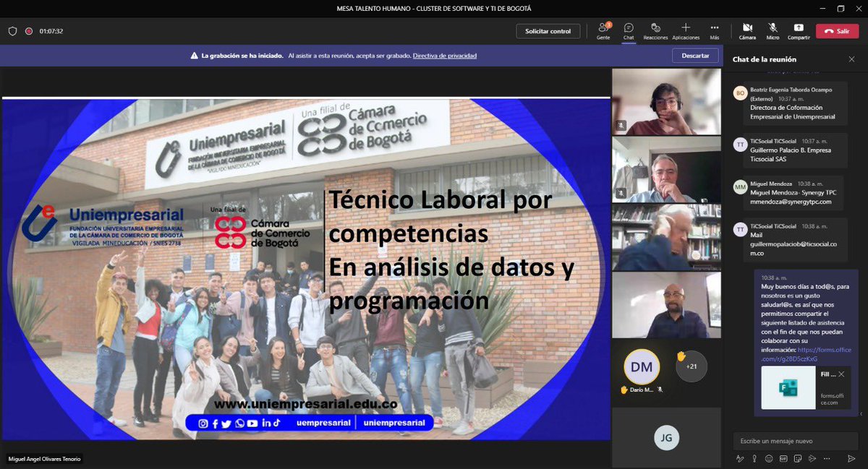
Task: Open Aplicaciones plus icon
Action: point(686,30)
